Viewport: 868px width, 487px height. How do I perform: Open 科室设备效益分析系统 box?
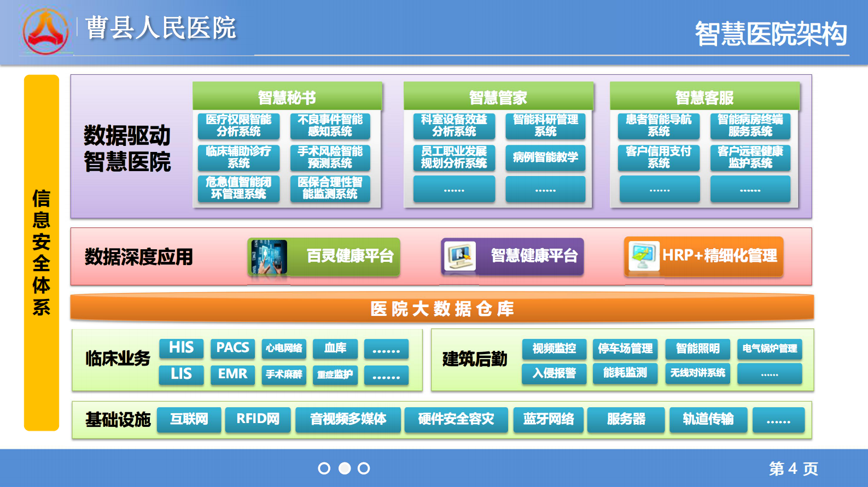point(454,126)
